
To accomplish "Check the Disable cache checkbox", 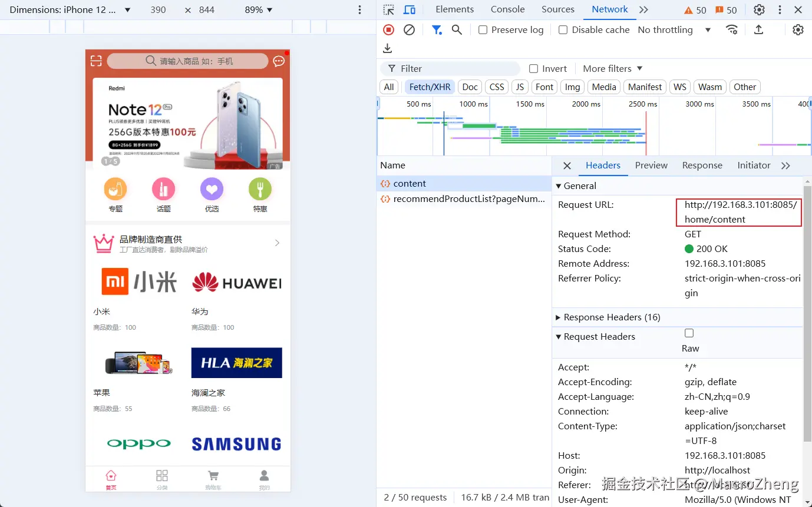I will tap(563, 30).
